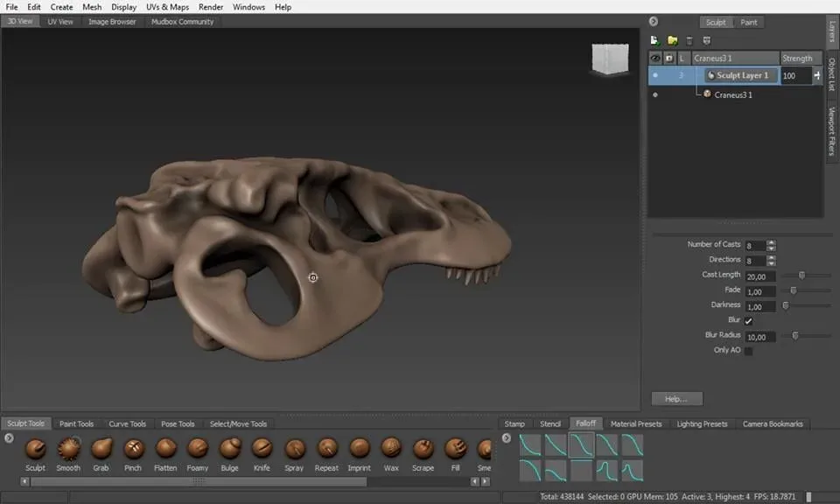Toggle the Only AO checkbox

tap(749, 349)
